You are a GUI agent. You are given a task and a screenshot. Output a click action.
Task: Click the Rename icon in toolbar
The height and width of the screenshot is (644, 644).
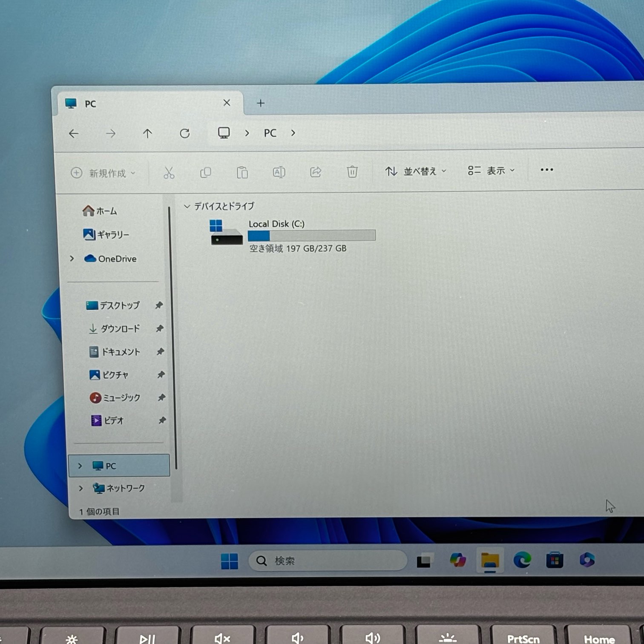coord(279,172)
